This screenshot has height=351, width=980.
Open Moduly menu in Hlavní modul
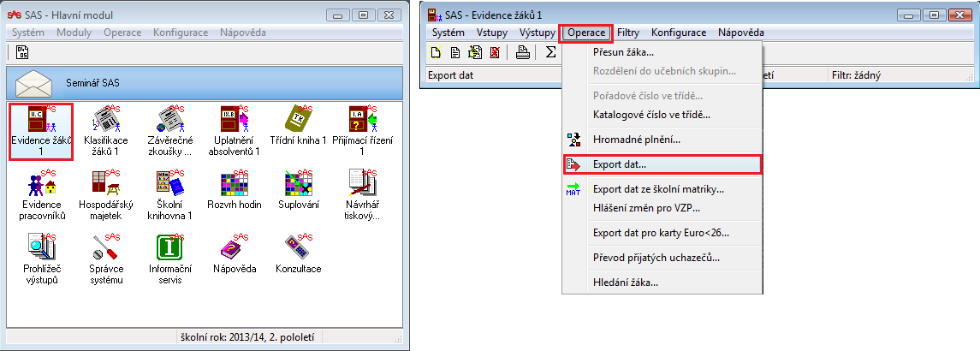pos(74,33)
